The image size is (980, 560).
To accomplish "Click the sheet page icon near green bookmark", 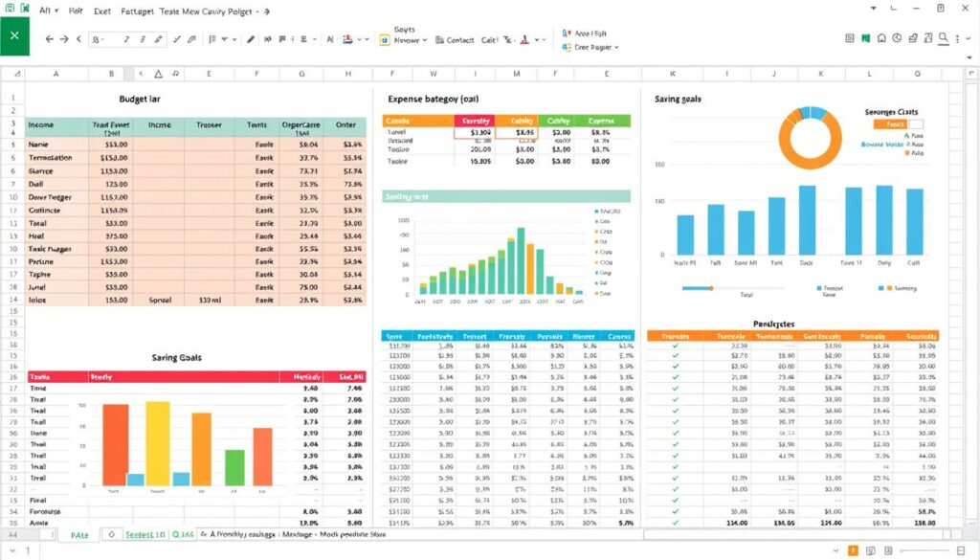I will click(850, 38).
